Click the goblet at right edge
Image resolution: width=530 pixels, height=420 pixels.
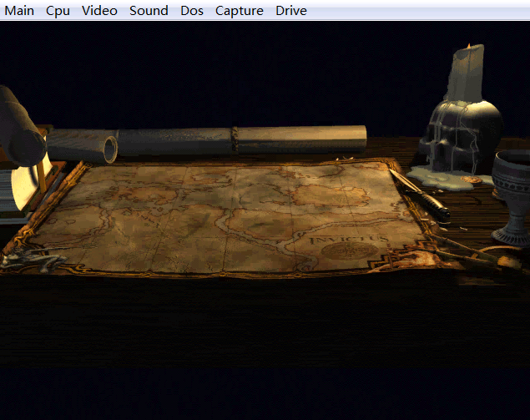click(512, 198)
